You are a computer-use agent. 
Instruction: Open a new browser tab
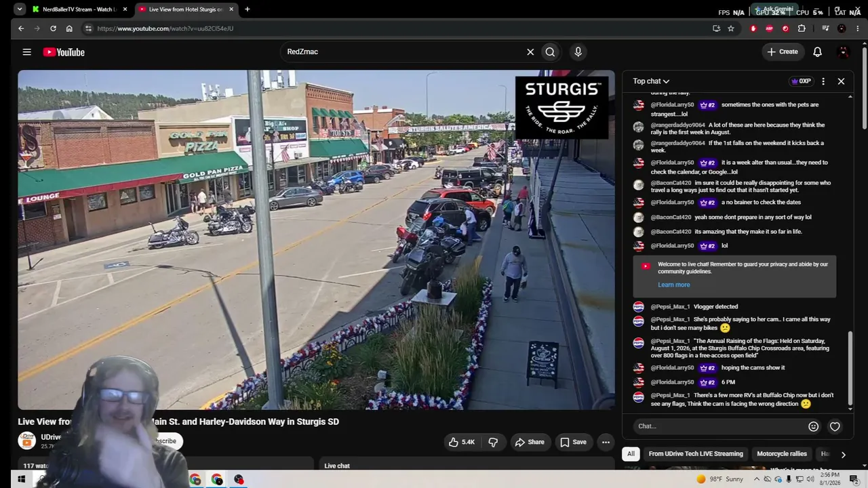[247, 9]
